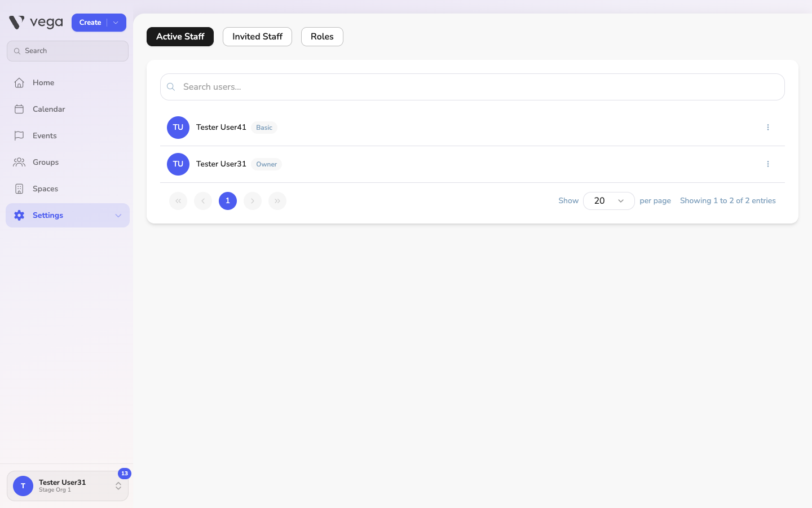Open Calendar from the sidebar

tap(68, 110)
